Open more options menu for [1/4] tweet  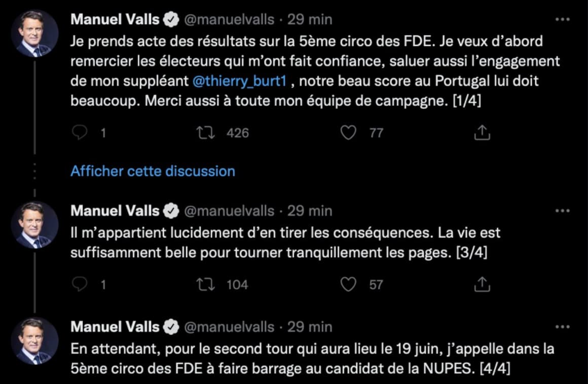point(563,20)
